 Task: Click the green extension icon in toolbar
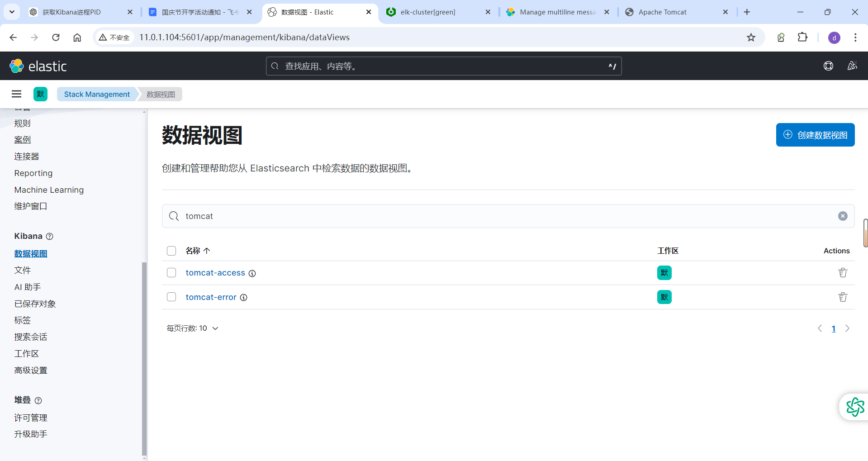781,38
